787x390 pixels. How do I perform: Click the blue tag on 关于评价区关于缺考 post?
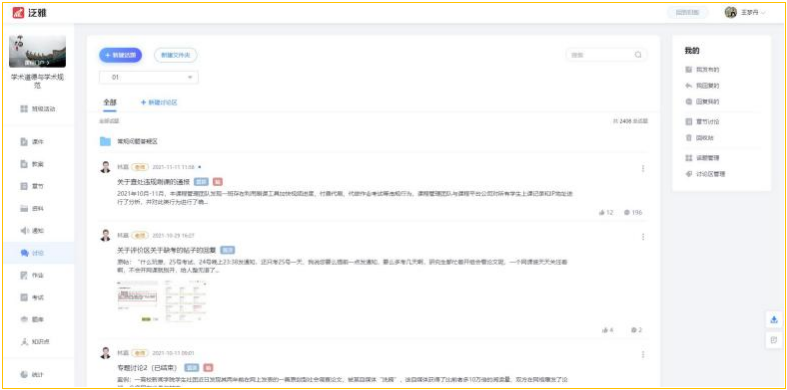click(227, 250)
